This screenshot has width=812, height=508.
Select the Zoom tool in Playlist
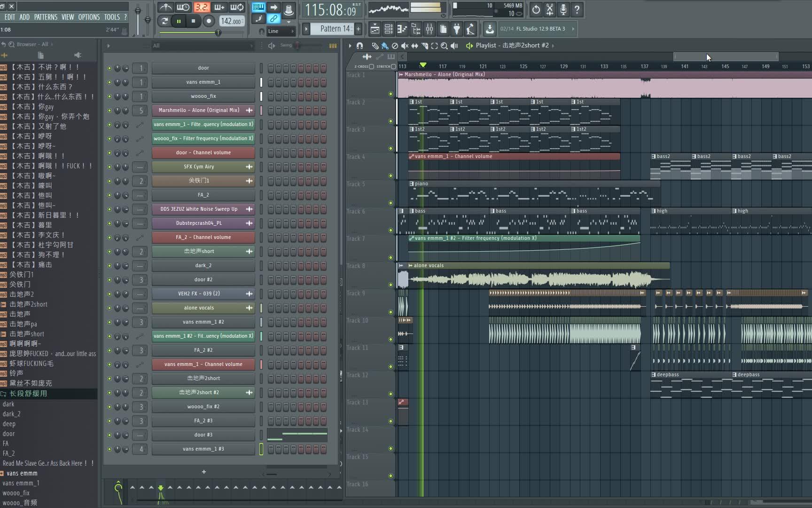point(444,46)
